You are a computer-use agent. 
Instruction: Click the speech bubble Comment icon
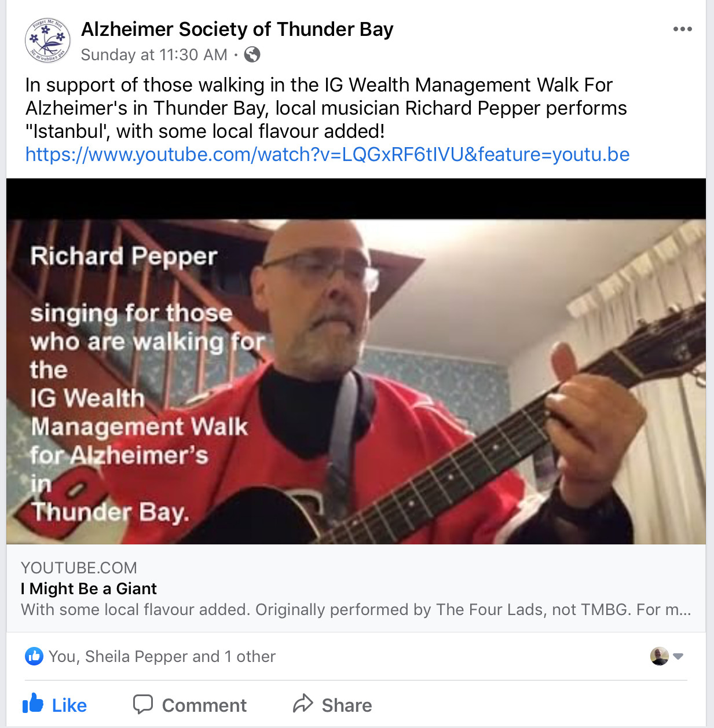(143, 704)
